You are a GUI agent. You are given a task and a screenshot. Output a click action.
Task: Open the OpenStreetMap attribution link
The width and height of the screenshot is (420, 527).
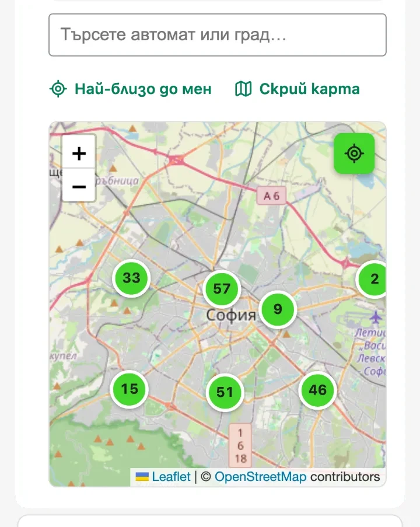pyautogui.click(x=260, y=477)
